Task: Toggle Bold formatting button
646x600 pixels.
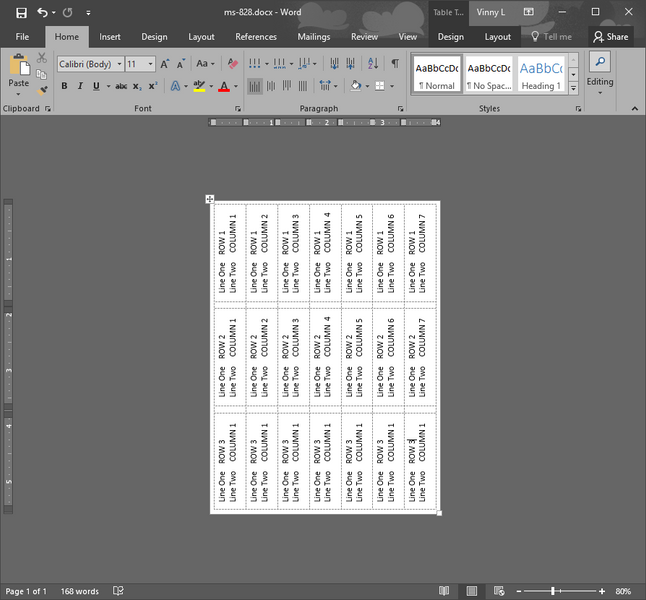Action: [64, 86]
